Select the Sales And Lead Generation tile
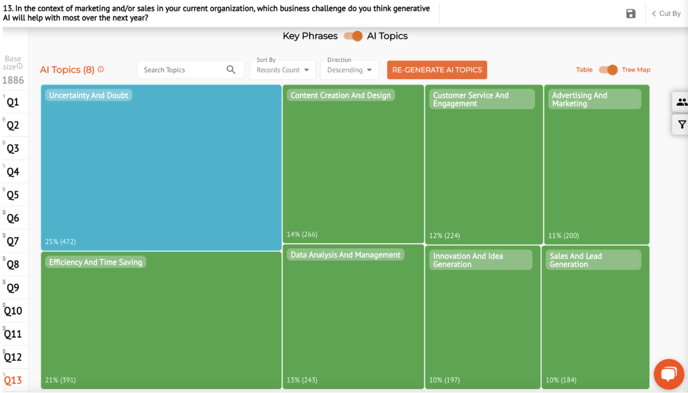This screenshot has height=393, width=688. tap(595, 317)
